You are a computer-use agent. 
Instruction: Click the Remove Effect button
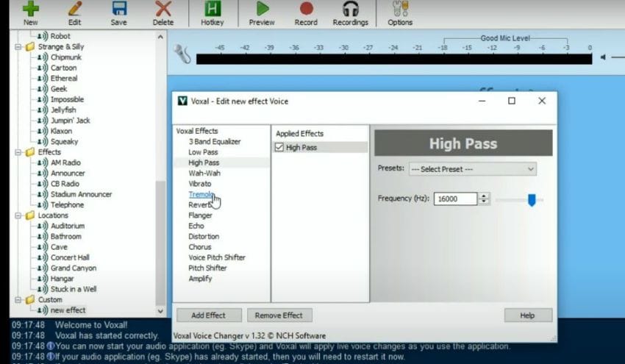point(279,315)
